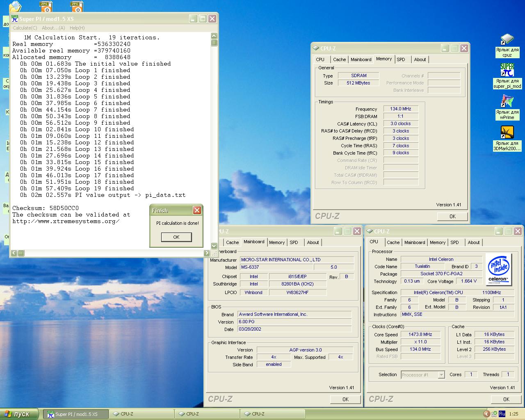The height and width of the screenshot is (420, 525).
Task: Open the Start (пуск) menu
Action: pos(19,414)
